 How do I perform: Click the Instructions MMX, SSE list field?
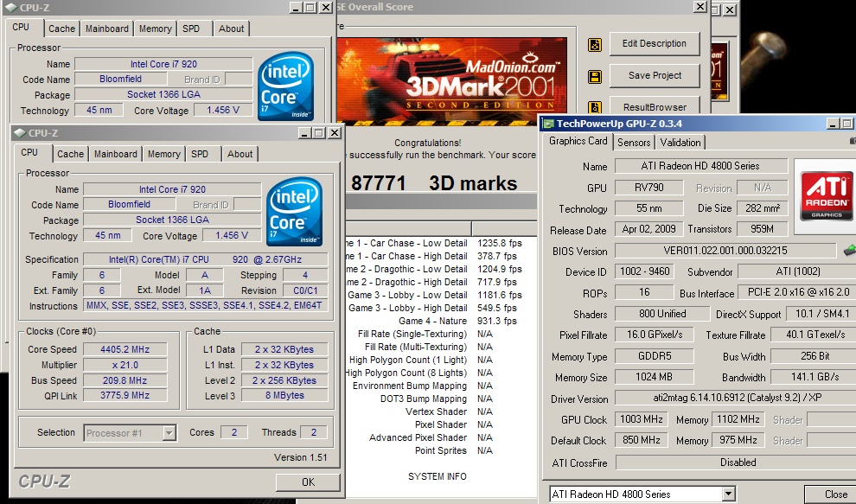click(205, 306)
